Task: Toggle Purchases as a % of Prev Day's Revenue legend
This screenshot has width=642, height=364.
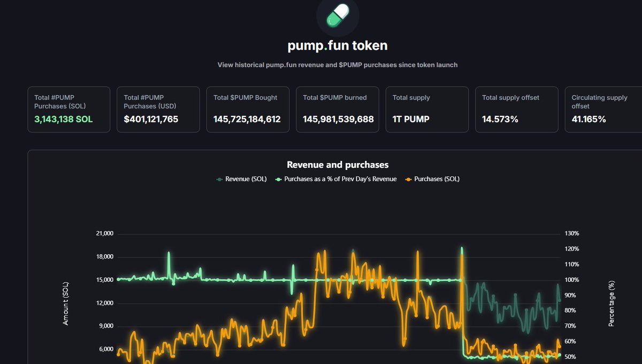Action: point(336,179)
